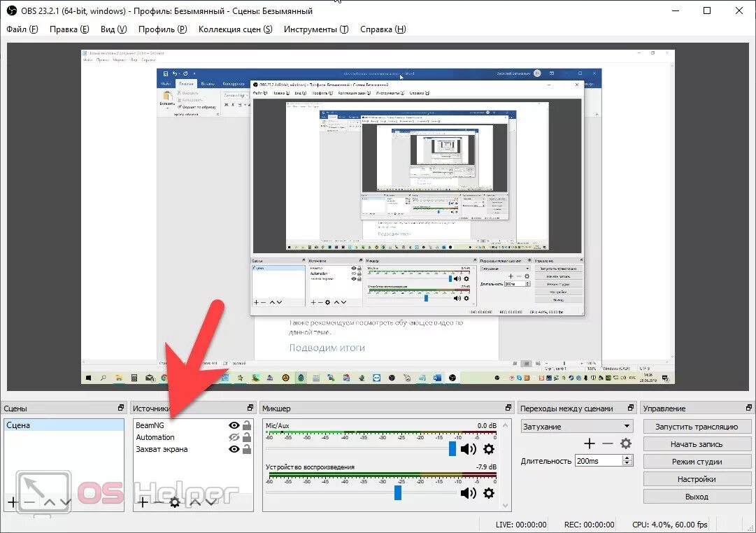Open the Профиль menu
The image size is (756, 533).
coord(162,29)
